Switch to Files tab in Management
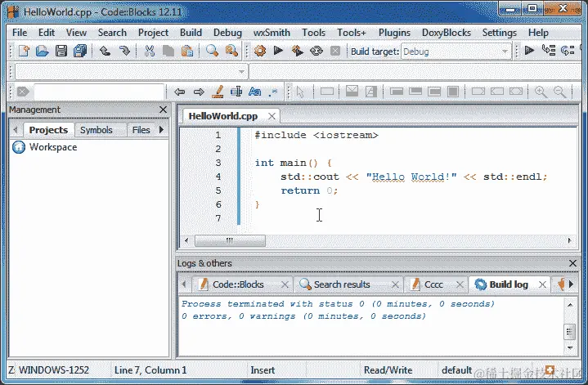 pos(141,130)
